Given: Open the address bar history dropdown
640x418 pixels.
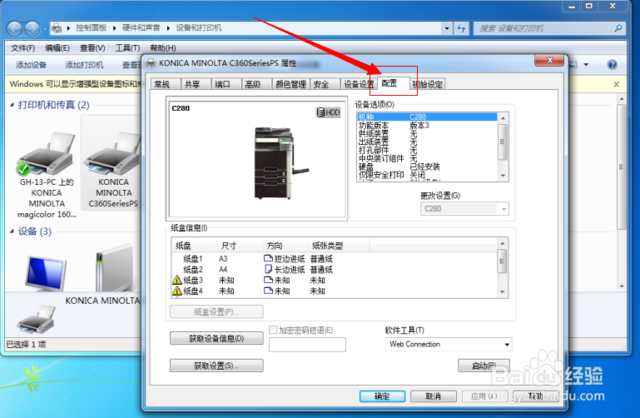Looking at the screenshot, I should tap(447, 28).
